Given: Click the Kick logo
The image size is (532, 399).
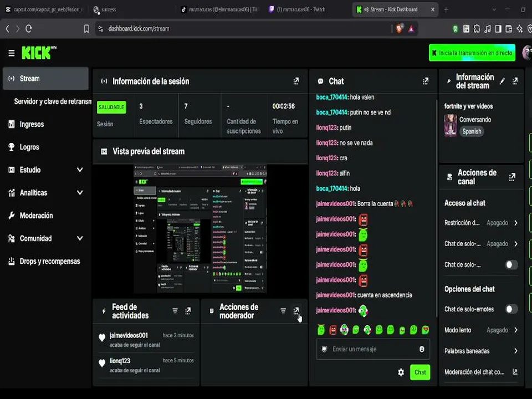Looking at the screenshot, I should (39, 53).
